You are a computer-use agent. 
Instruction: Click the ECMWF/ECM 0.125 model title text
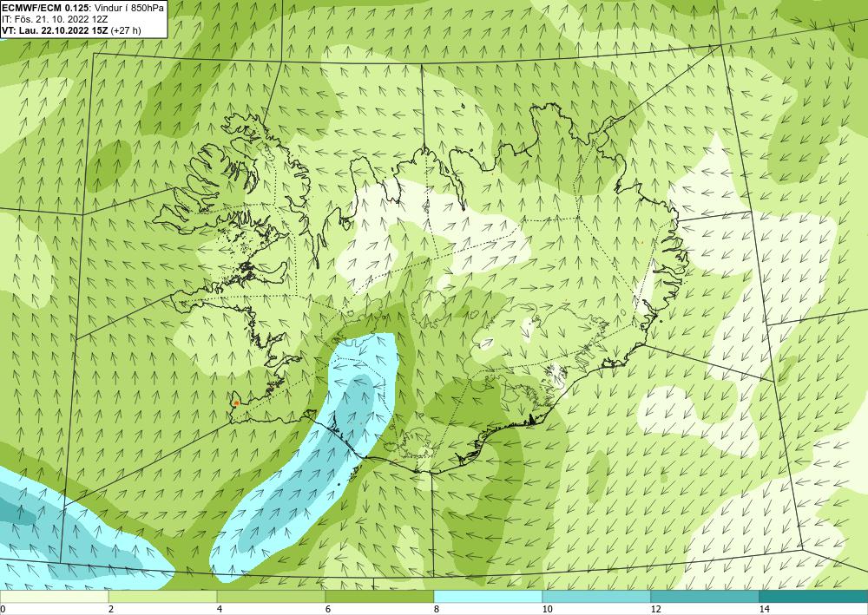pyautogui.click(x=45, y=8)
